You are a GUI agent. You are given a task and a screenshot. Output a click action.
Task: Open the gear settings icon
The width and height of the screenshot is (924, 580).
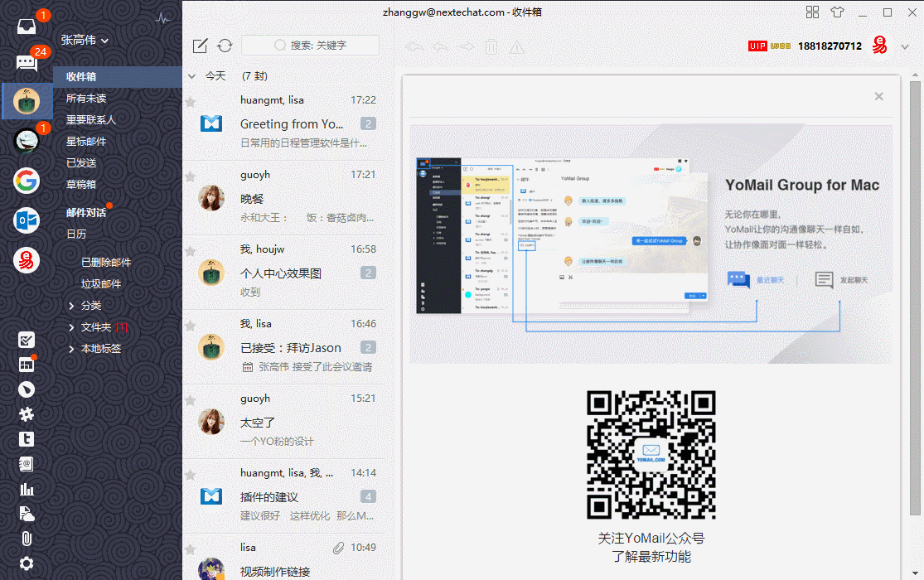[27, 563]
